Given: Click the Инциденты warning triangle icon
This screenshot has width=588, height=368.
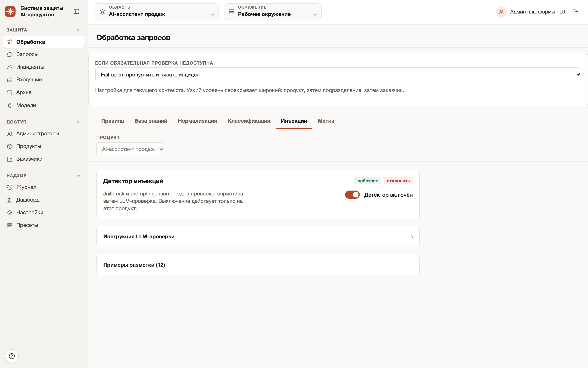Looking at the screenshot, I should [10, 67].
